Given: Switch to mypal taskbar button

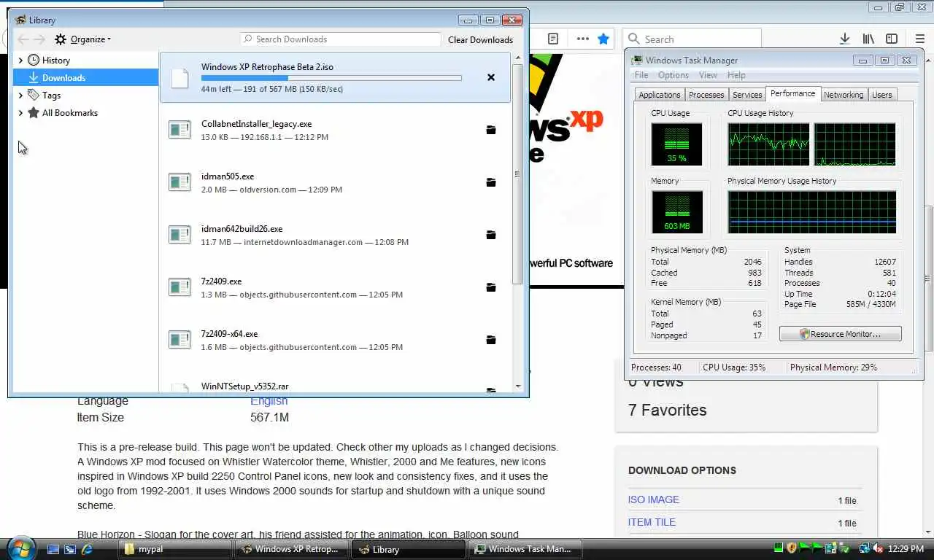Looking at the screenshot, I should point(176,549).
